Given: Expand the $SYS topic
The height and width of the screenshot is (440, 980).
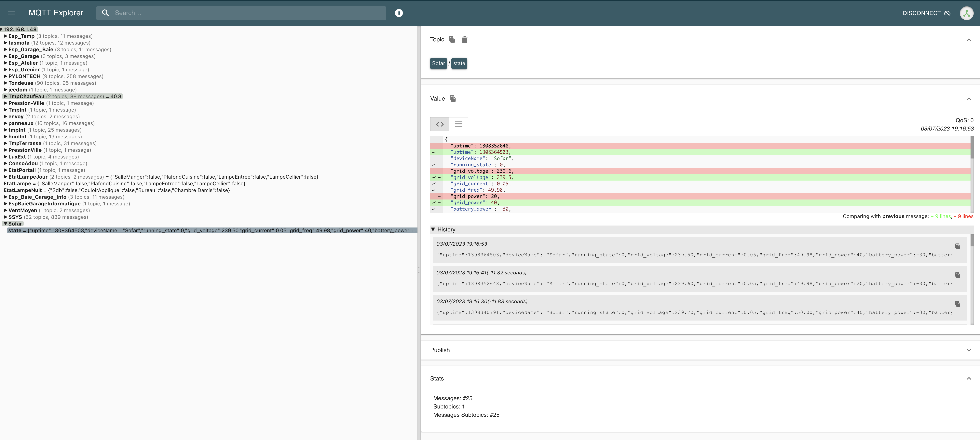Looking at the screenshot, I should click(x=6, y=217).
